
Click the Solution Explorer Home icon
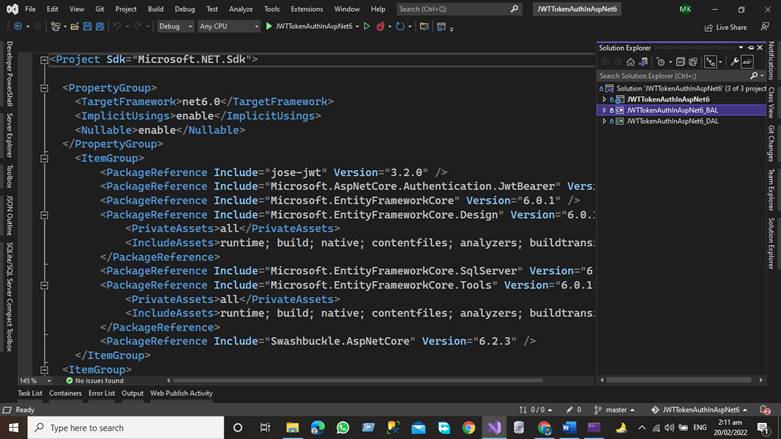(630, 62)
